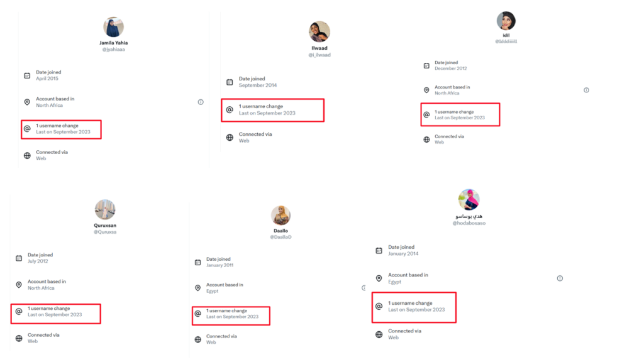Click the info icon in Idil's panel
The height and width of the screenshot is (362, 644).
586,90
